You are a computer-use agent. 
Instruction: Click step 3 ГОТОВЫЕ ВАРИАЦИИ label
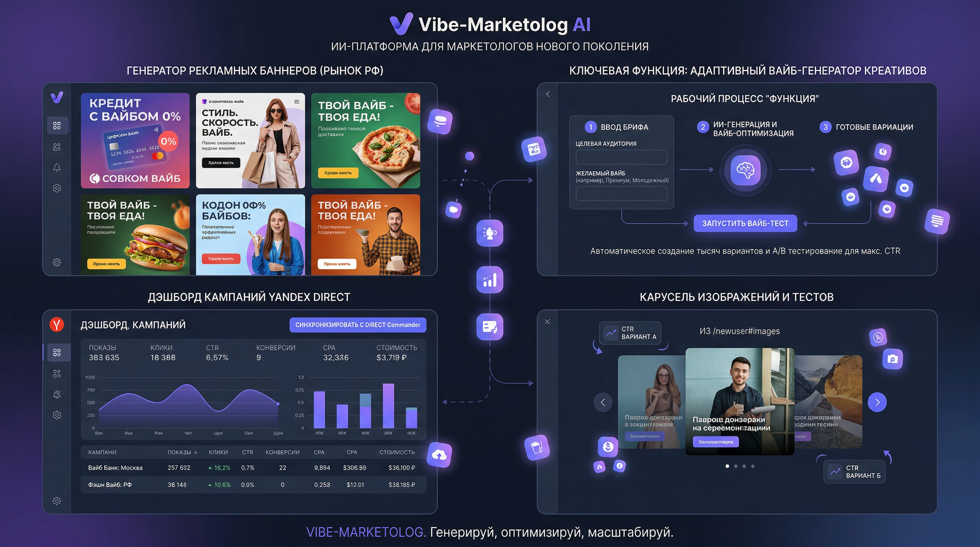click(874, 127)
